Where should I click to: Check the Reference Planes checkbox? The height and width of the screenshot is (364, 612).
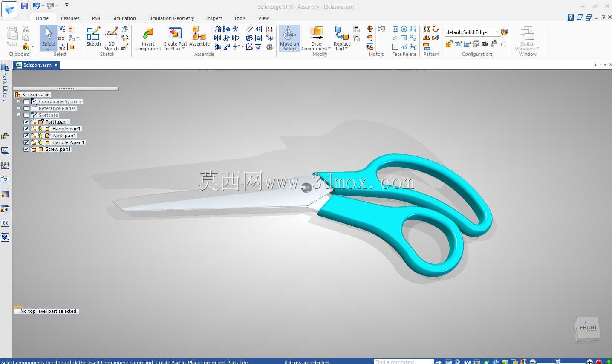pos(26,108)
